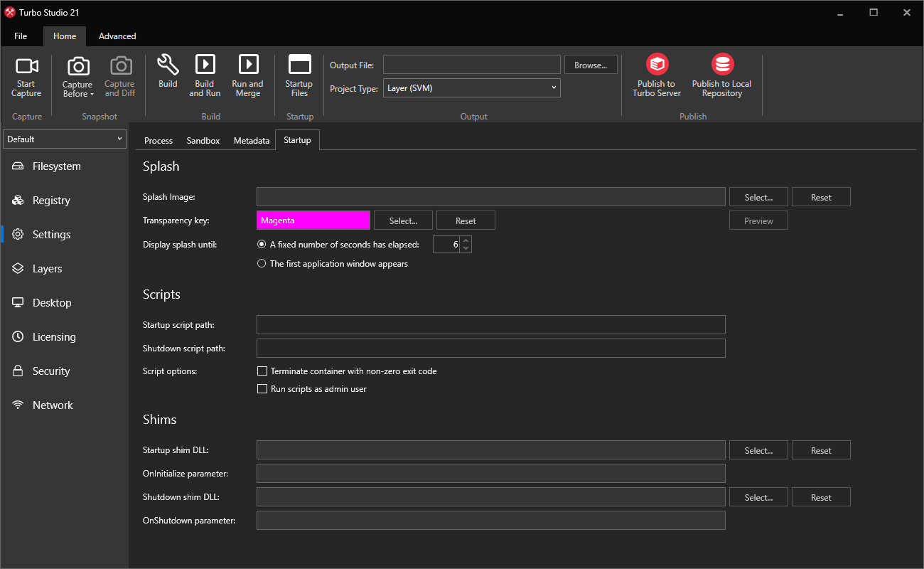Click Publish to Turbo Server

pyautogui.click(x=656, y=74)
